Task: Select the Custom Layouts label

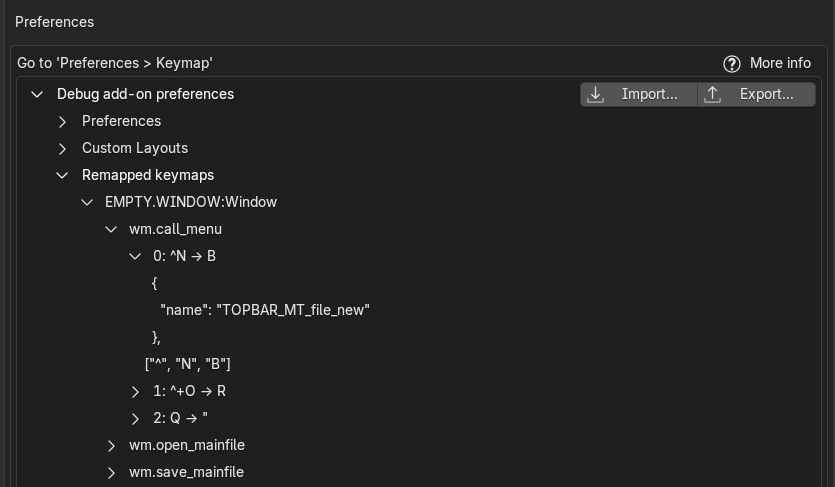Action: 135,148
